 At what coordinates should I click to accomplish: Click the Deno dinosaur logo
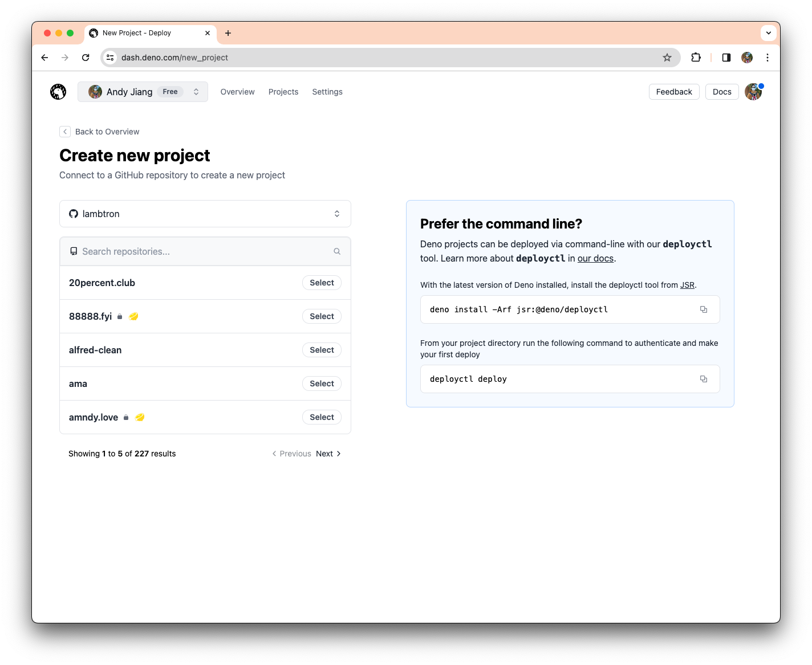tap(58, 91)
